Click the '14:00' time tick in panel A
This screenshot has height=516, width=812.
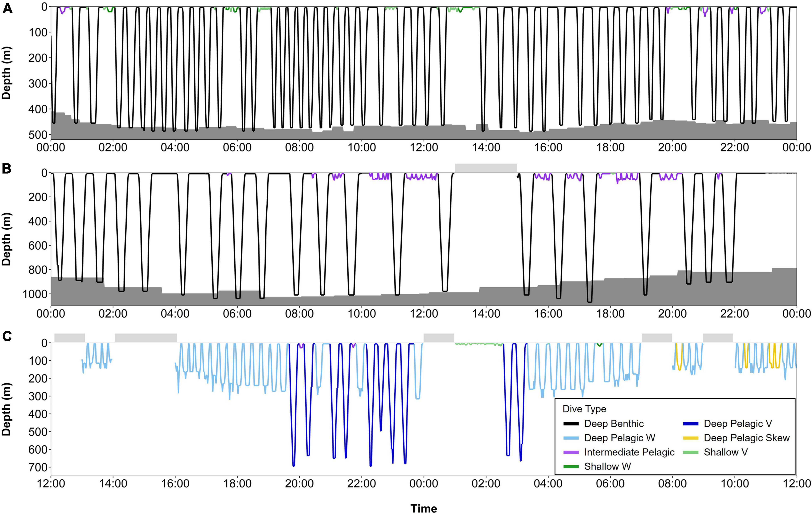click(x=486, y=147)
